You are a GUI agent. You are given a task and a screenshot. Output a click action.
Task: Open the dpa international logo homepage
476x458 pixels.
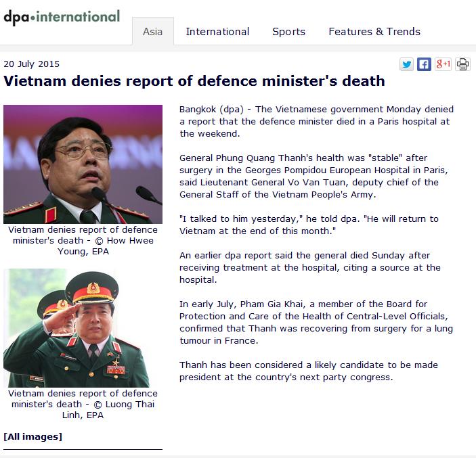[x=62, y=18]
